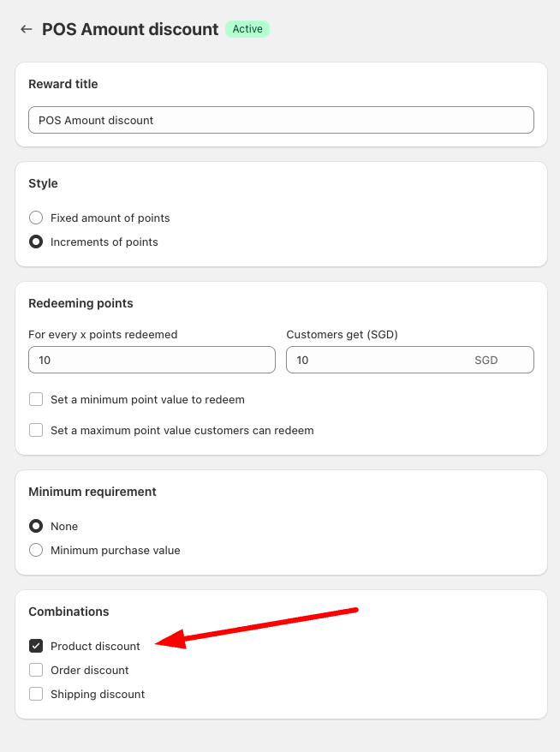Choose the Minimum purchase value option
The width and height of the screenshot is (560, 752).
pyautogui.click(x=36, y=550)
